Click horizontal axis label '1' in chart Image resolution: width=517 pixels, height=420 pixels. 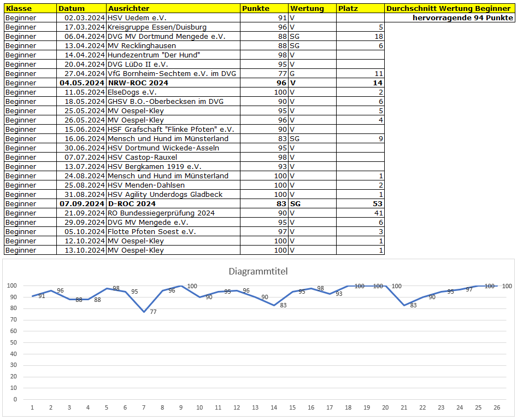pyautogui.click(x=32, y=408)
